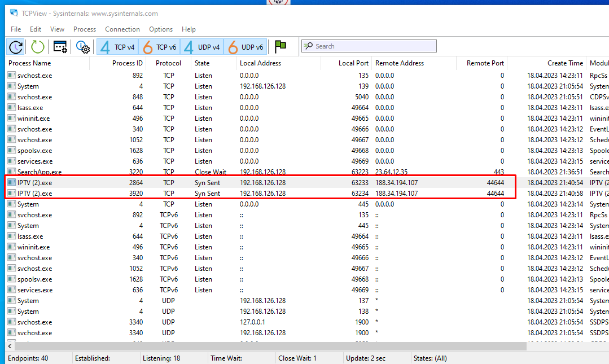Viewport: 609px width, 364px height.
Task: Open the Connection menu
Action: 122,29
